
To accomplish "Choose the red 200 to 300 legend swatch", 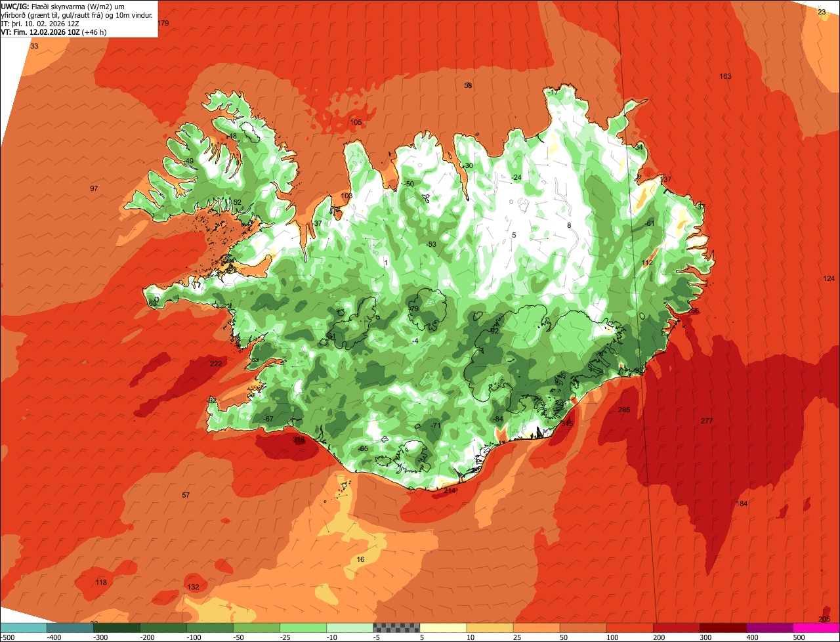I will tap(677, 628).
